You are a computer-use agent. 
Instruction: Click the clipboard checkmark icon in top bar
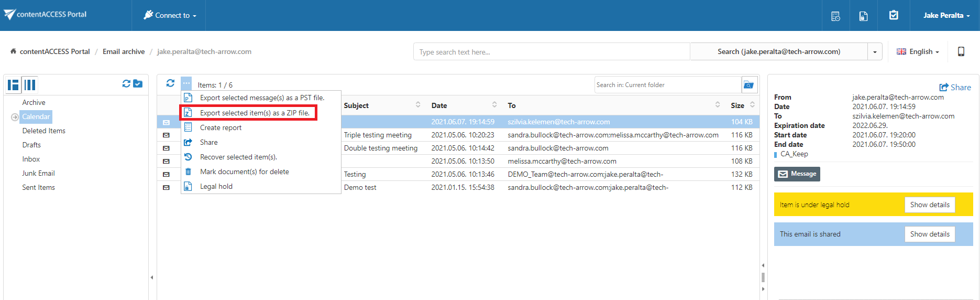[x=894, y=15]
